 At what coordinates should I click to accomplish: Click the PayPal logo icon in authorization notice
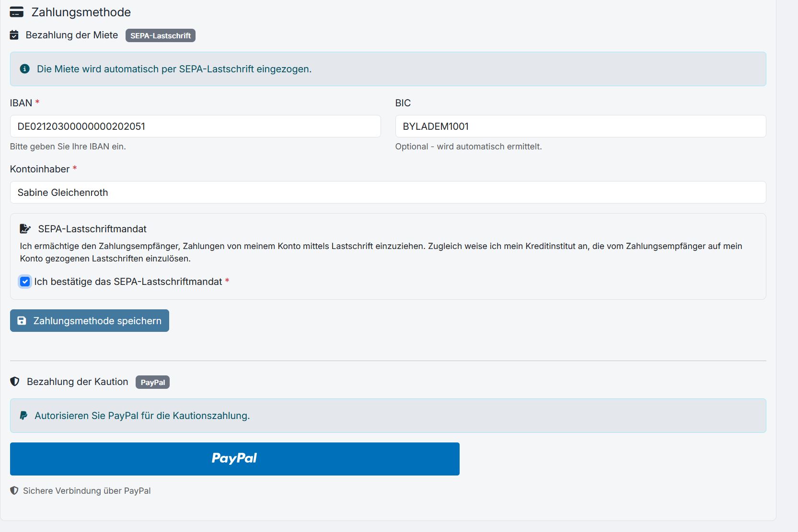(x=23, y=416)
